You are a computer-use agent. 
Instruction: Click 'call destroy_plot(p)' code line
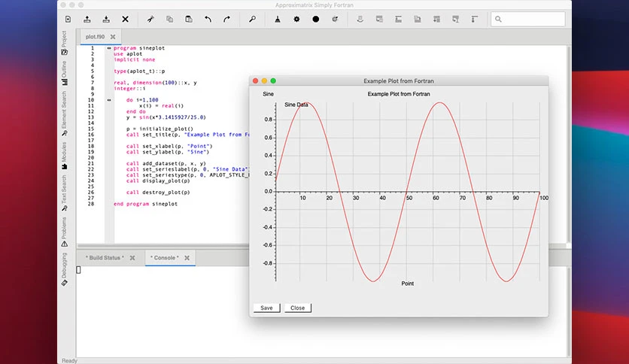point(158,193)
